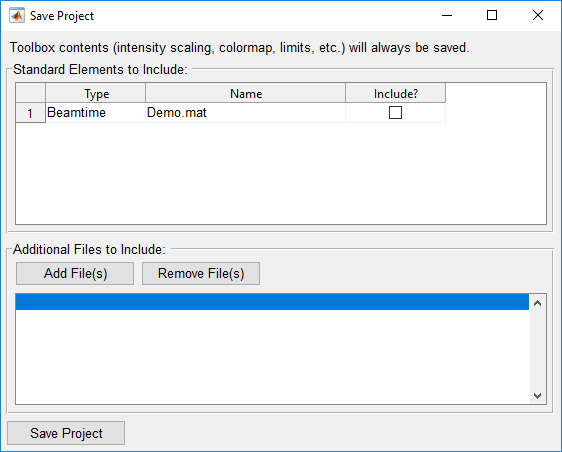Click the empty corner header cell of table

(x=30, y=93)
